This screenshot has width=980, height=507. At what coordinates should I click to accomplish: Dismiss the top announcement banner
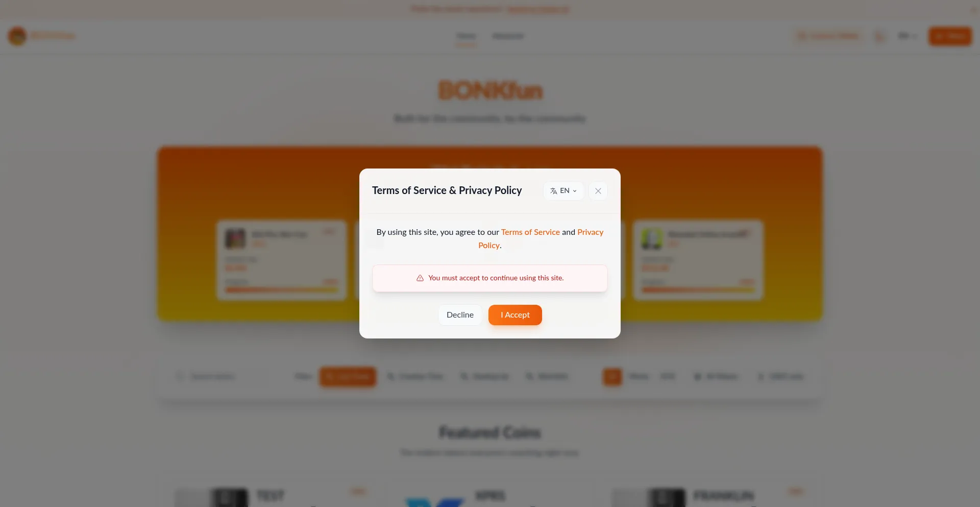[974, 10]
